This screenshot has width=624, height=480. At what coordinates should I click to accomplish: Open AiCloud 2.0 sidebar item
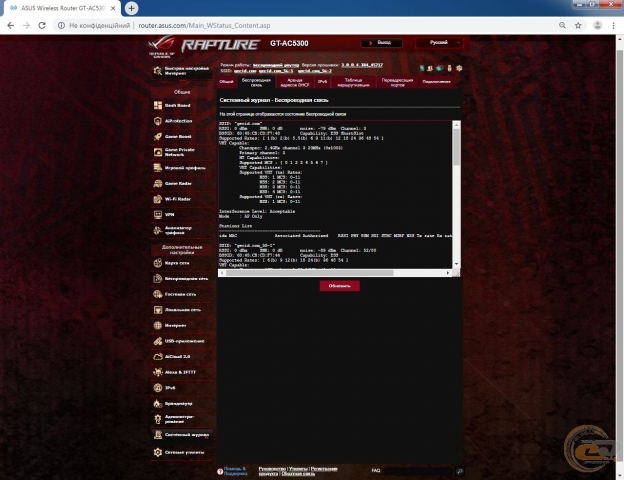181,357
